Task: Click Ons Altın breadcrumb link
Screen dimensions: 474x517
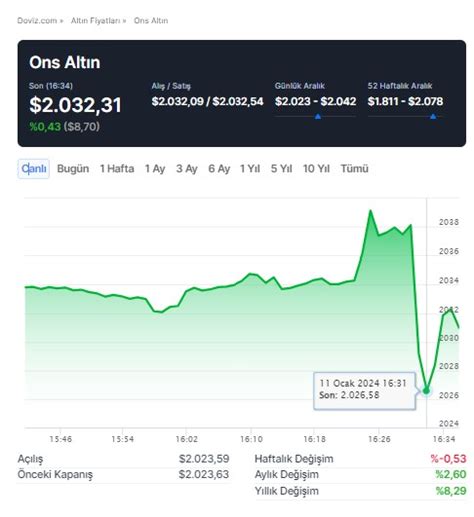Action: 151,21
